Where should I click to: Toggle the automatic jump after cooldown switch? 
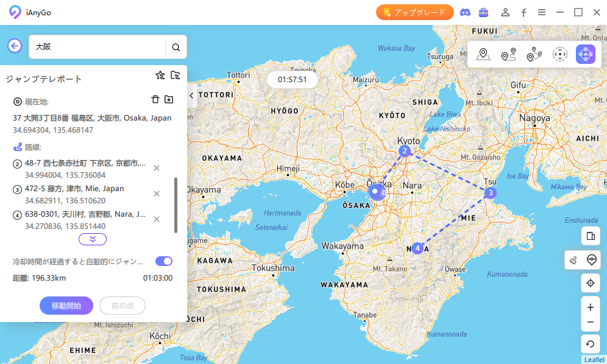pos(164,261)
